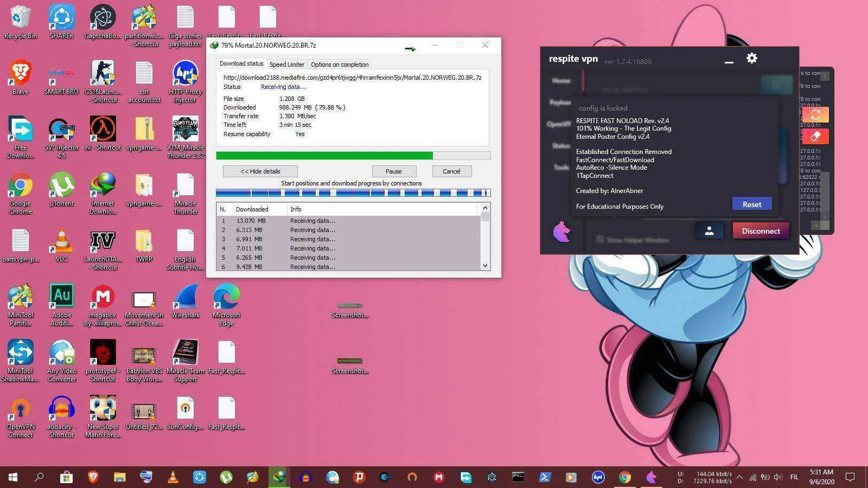Select the µTorrent desktop icon
The width and height of the screenshot is (868, 488).
61,190
